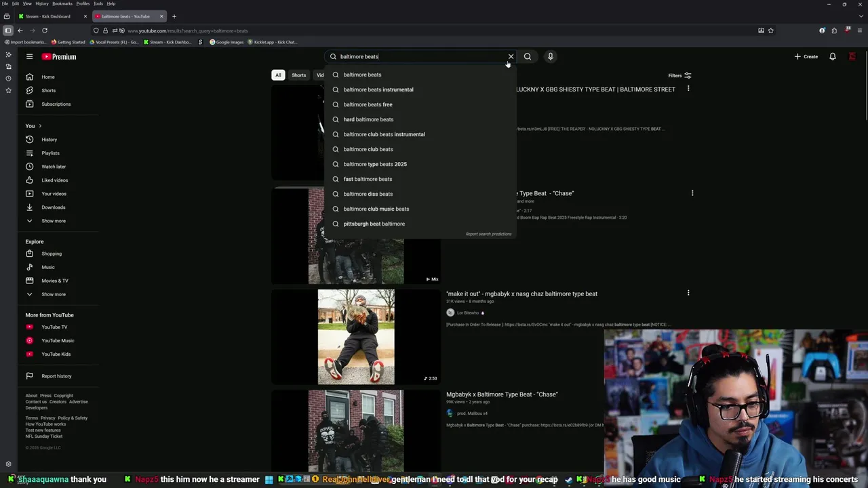
Task: Open the search Filters panel
Action: 679,75
